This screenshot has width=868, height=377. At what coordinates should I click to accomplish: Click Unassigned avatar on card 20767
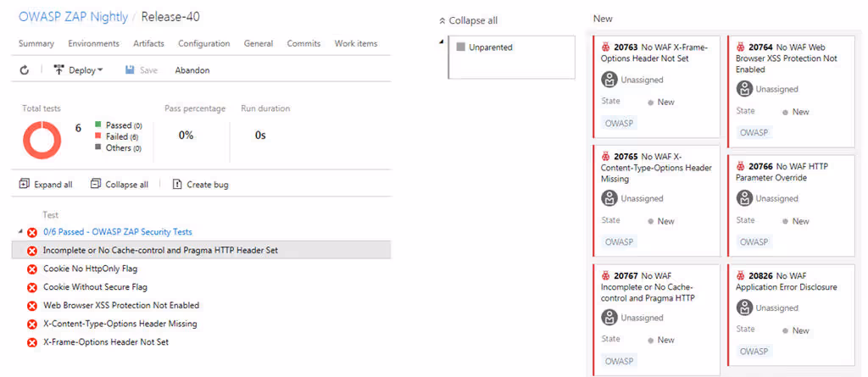pyautogui.click(x=609, y=317)
